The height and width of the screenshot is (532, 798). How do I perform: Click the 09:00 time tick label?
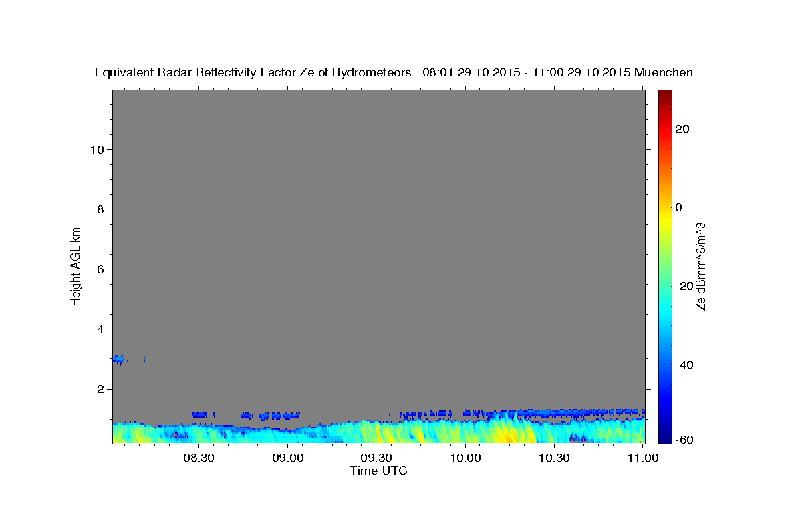pos(289,458)
